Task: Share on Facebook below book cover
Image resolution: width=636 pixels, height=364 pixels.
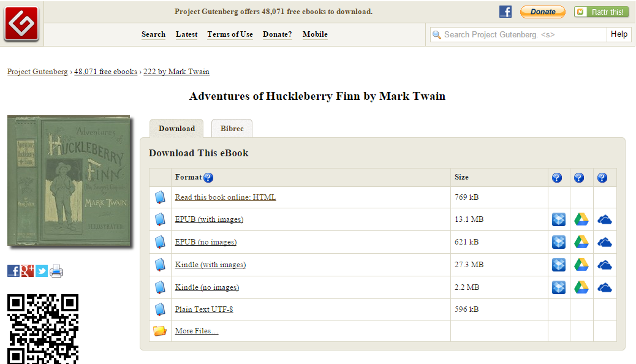Action: (13, 271)
